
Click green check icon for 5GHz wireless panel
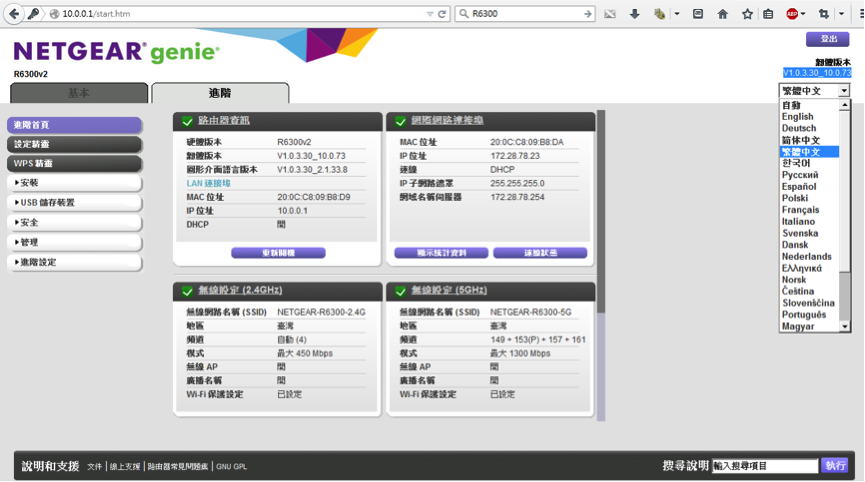[x=401, y=291]
